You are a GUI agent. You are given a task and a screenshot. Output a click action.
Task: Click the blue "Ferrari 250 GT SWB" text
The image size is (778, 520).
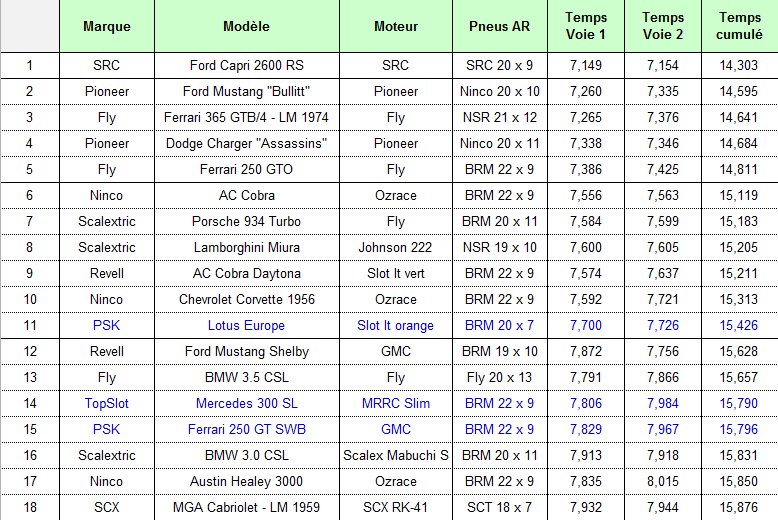(x=246, y=429)
